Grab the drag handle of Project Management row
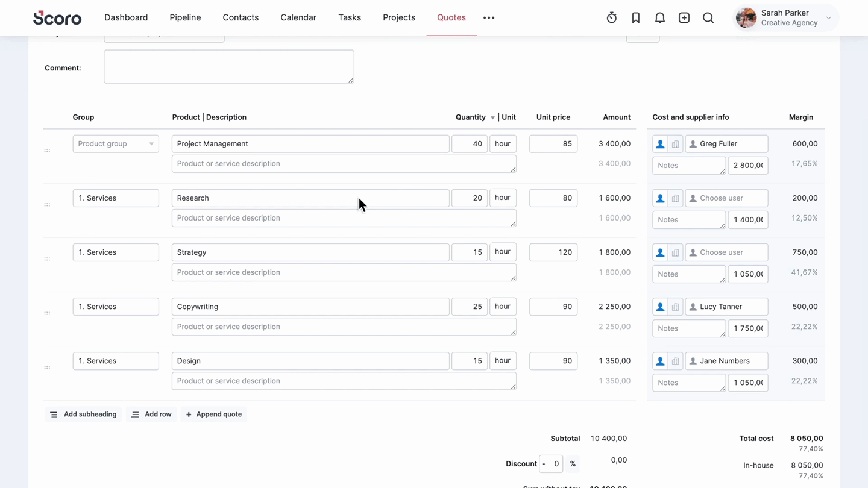 pos(47,150)
